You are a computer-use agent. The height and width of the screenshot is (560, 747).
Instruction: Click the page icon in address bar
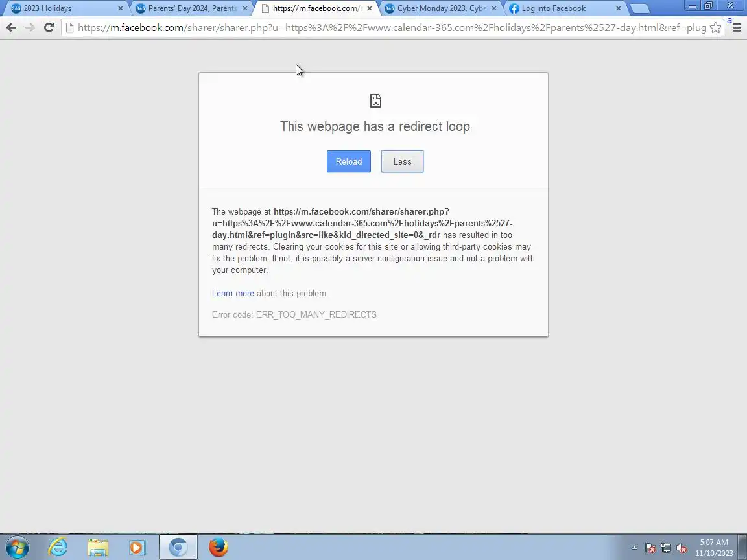69,28
